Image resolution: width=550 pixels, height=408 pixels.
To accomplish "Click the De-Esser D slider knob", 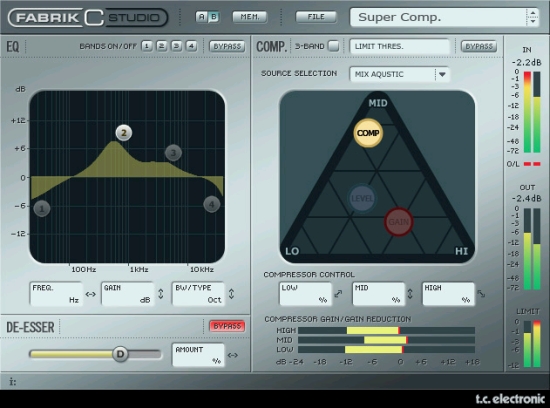I will click(120, 354).
